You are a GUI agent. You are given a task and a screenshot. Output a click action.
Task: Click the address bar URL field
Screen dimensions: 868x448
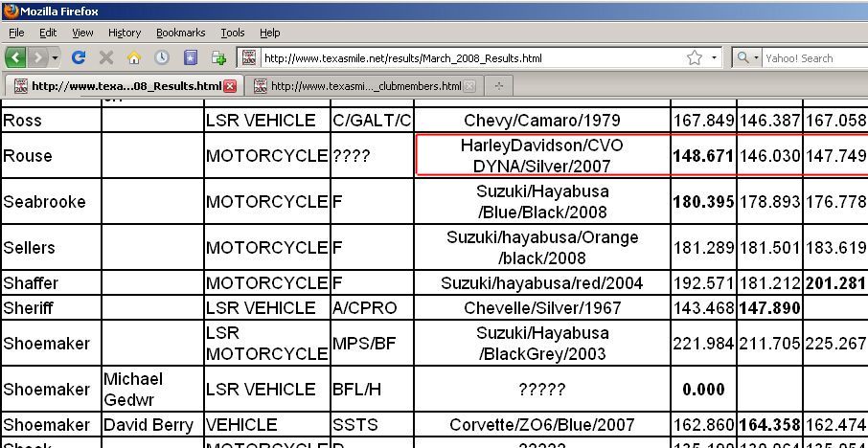(x=469, y=57)
